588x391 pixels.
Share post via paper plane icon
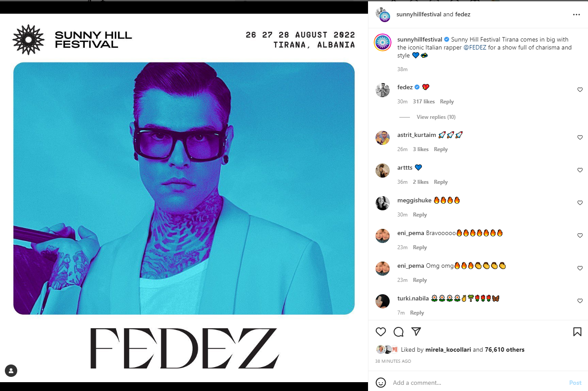416,331
